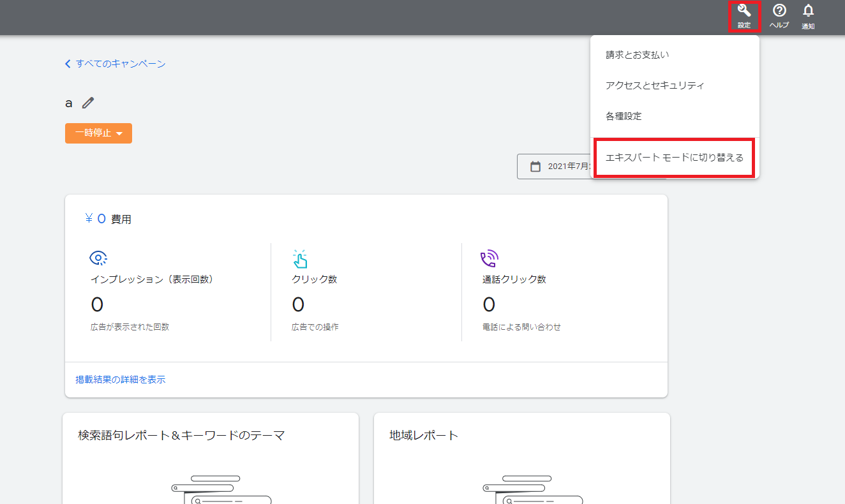845x504 pixels.
Task: Choose エキスパート モードに切り替える
Action: [675, 158]
